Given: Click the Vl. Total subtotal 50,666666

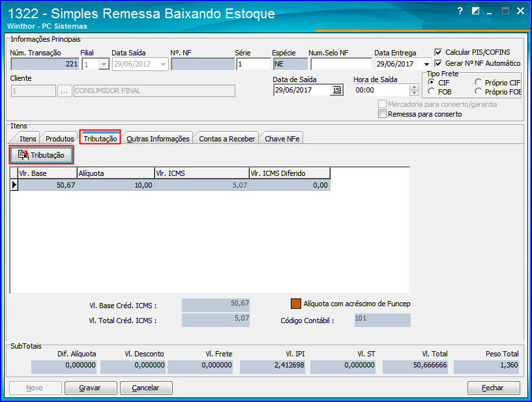Looking at the screenshot, I should (x=415, y=367).
